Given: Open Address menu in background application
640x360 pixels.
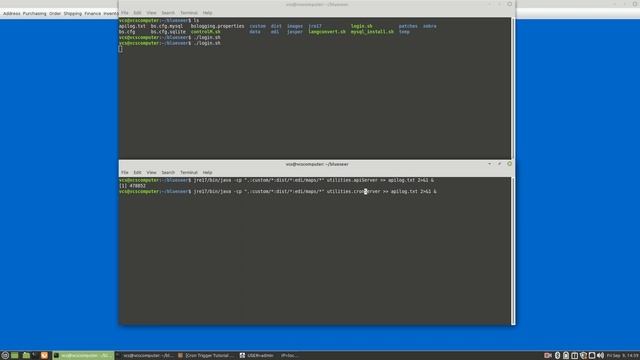Looking at the screenshot, I should tap(11, 13).
